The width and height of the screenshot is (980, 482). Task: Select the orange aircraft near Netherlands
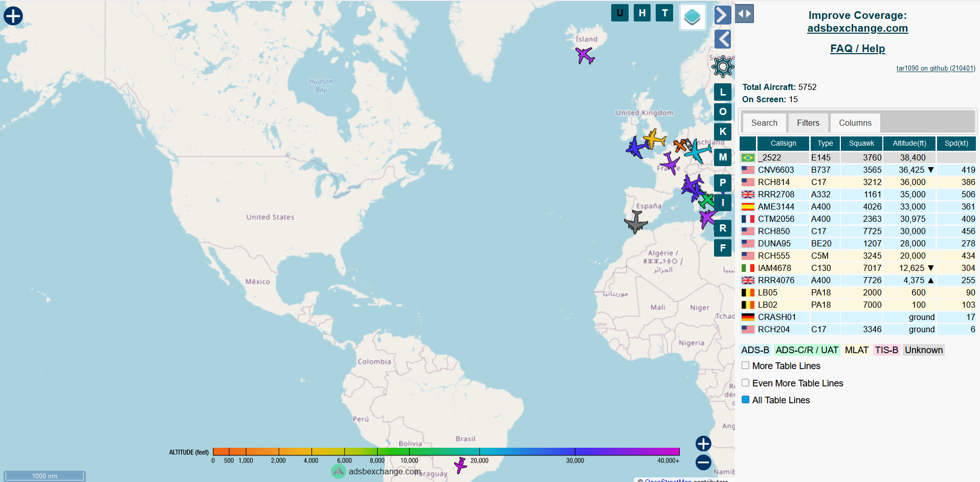[680, 146]
